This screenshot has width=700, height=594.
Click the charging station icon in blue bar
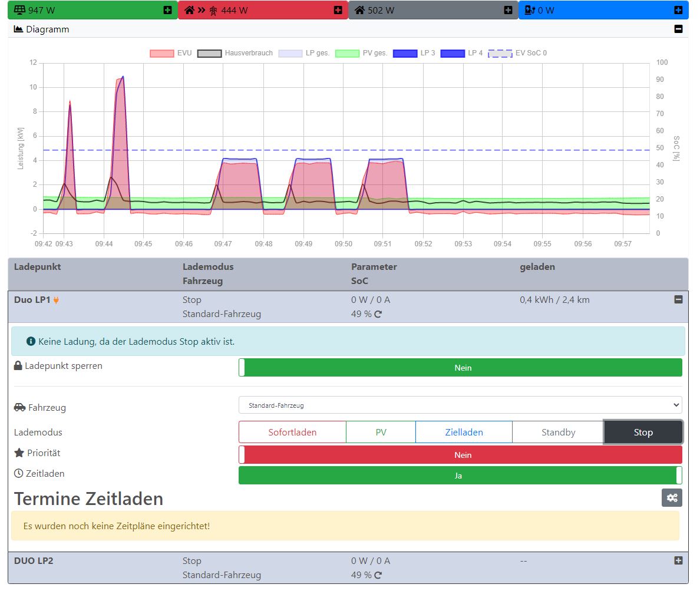pyautogui.click(x=529, y=10)
